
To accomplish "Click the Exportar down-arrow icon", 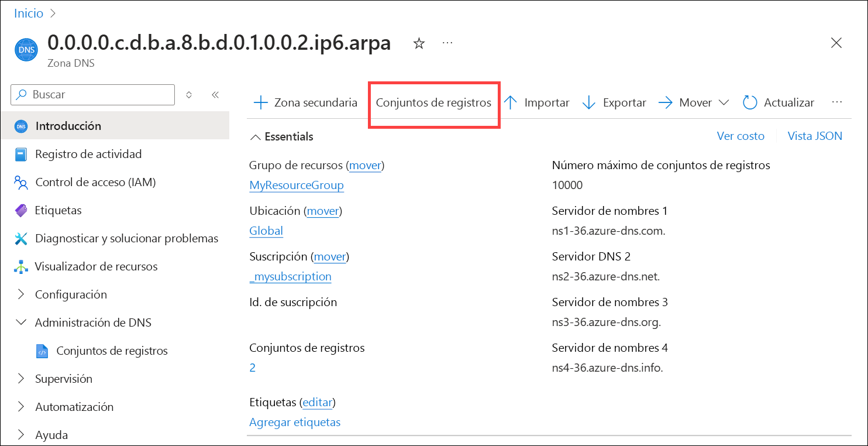I will pos(589,102).
